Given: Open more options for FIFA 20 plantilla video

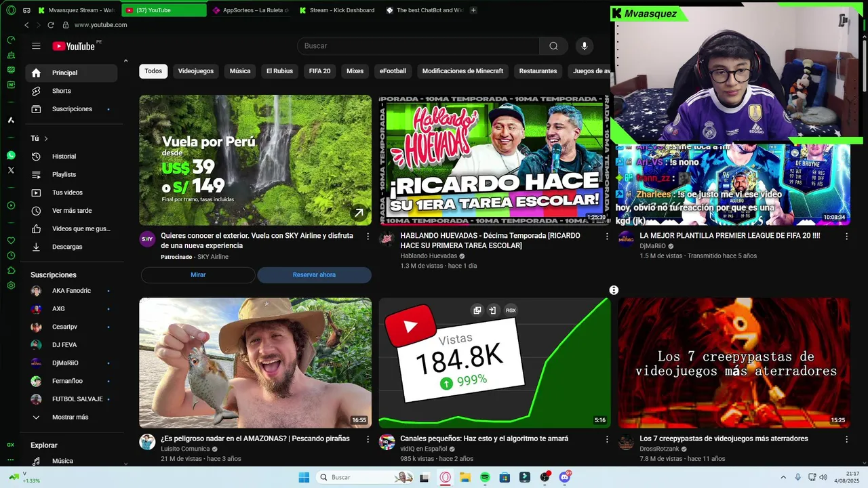Looking at the screenshot, I should (846, 237).
